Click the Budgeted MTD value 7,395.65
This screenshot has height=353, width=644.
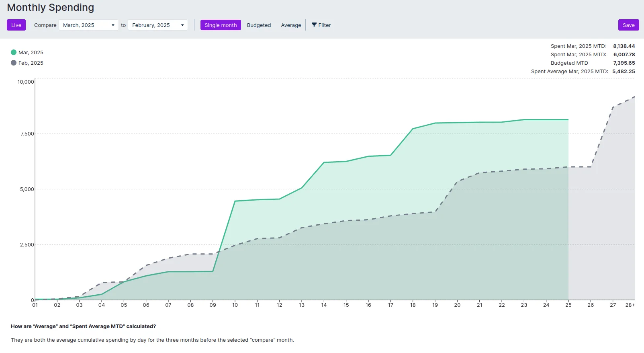click(624, 63)
